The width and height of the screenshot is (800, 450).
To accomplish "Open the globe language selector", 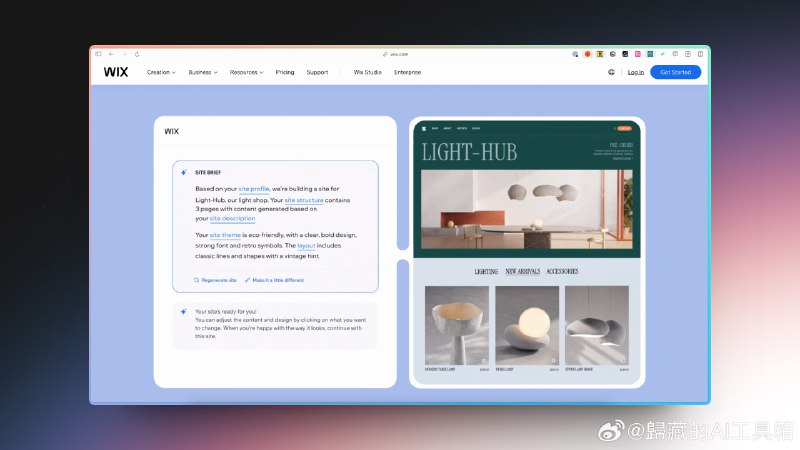I will 611,72.
